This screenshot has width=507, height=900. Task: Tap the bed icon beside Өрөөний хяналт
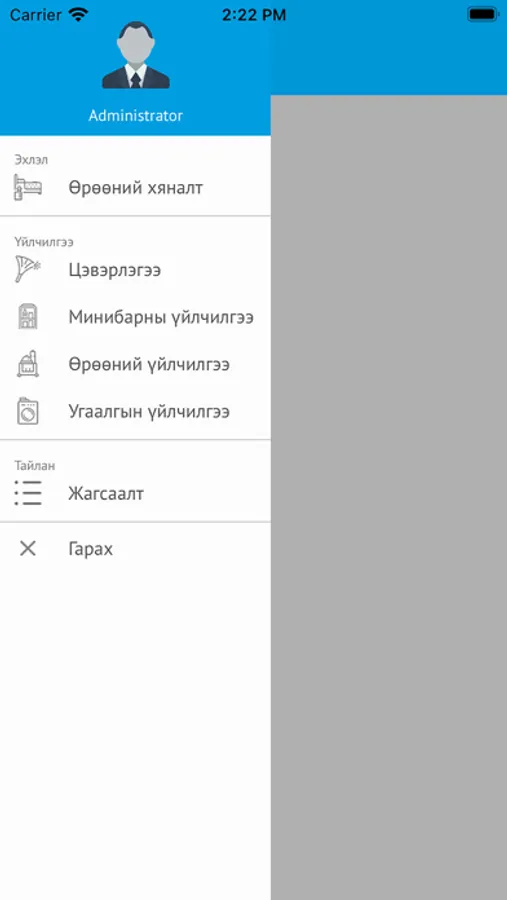28,188
